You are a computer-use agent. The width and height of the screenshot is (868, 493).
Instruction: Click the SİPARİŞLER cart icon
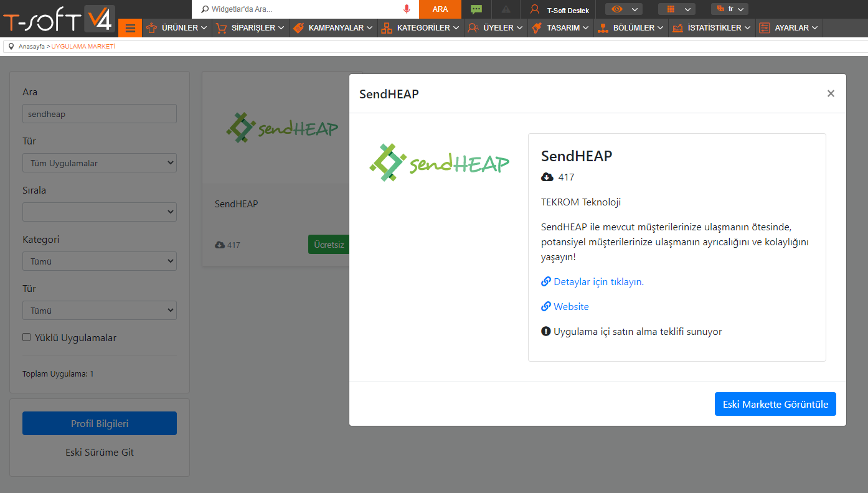pyautogui.click(x=221, y=28)
